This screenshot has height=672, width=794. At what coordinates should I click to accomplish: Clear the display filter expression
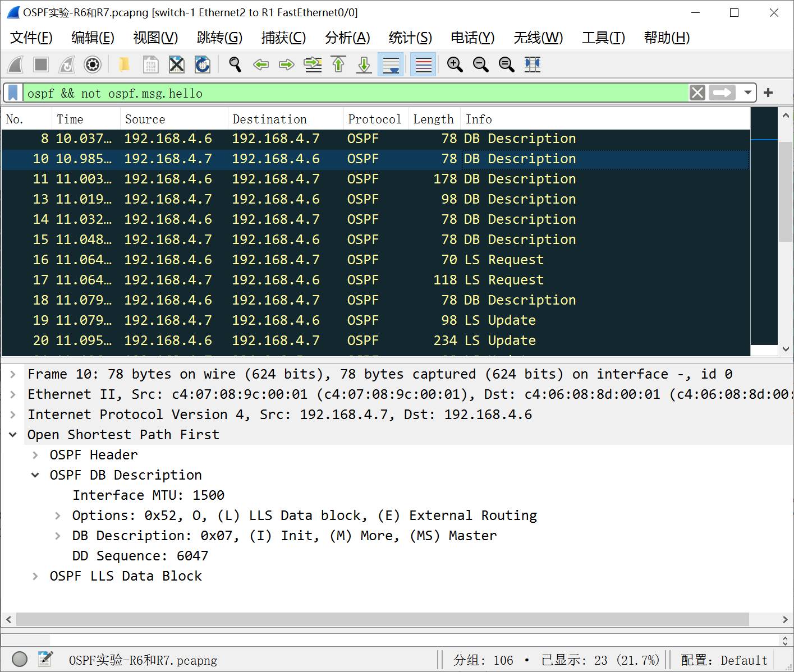pyautogui.click(x=697, y=93)
